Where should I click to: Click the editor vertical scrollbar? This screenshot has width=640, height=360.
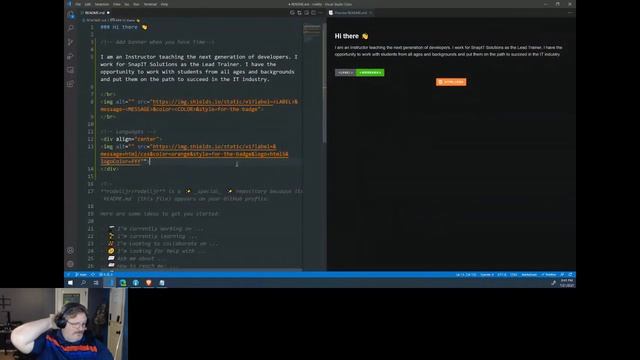coord(324,82)
